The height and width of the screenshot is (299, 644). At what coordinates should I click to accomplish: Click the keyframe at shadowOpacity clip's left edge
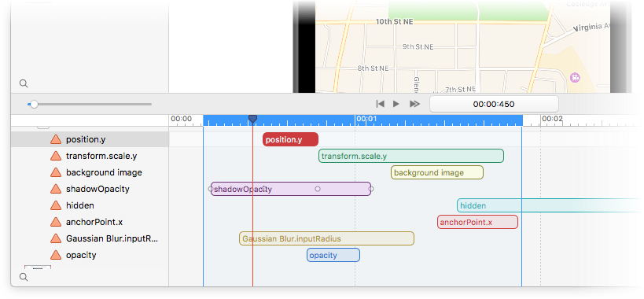point(211,189)
